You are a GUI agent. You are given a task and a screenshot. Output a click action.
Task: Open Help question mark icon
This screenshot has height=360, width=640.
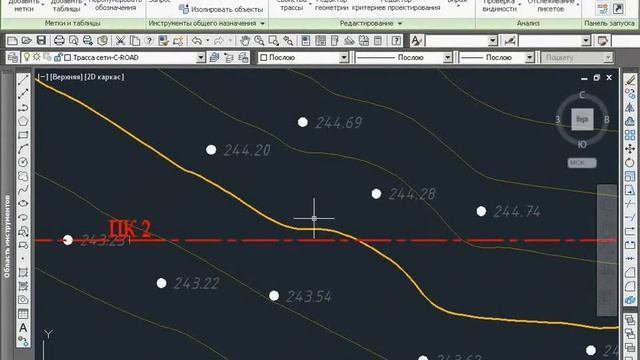396,40
